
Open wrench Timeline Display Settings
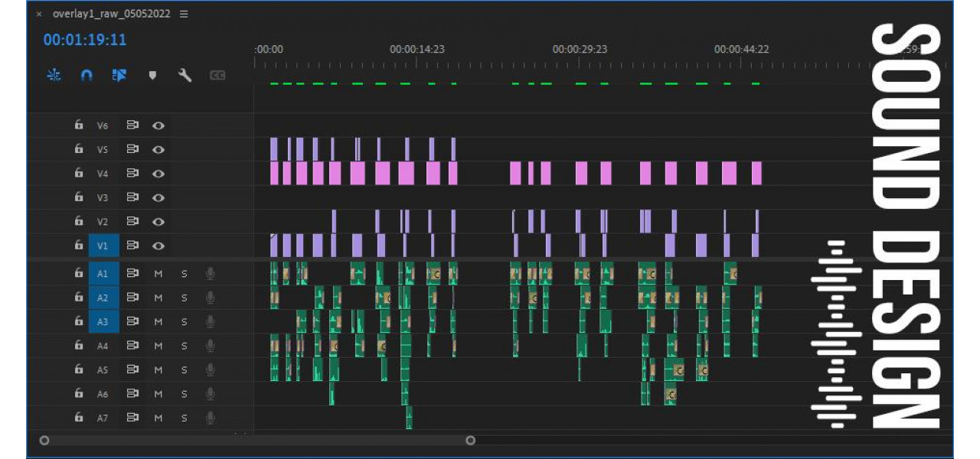click(x=185, y=75)
